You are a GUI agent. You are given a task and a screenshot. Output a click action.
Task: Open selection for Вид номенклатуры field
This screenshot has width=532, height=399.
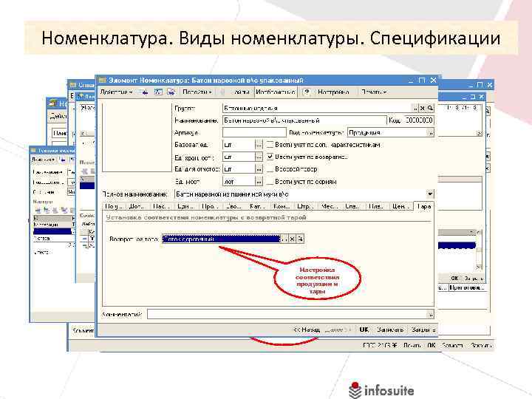coord(431,133)
